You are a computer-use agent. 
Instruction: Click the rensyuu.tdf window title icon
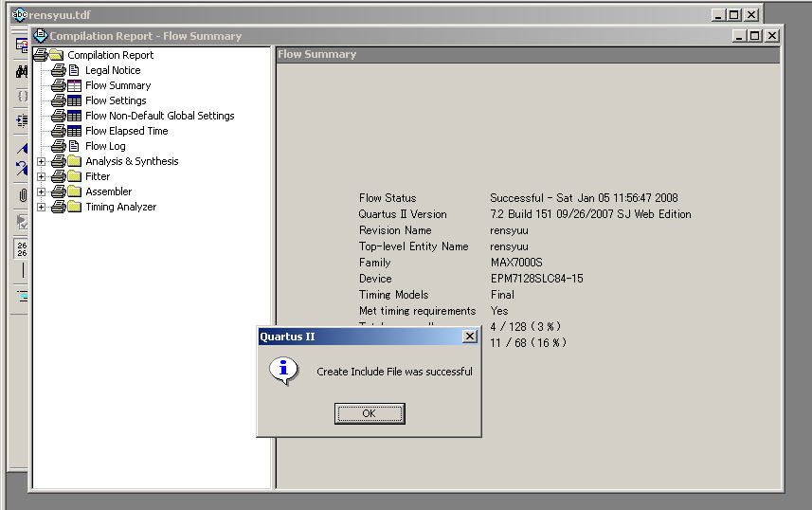pyautogui.click(x=19, y=14)
